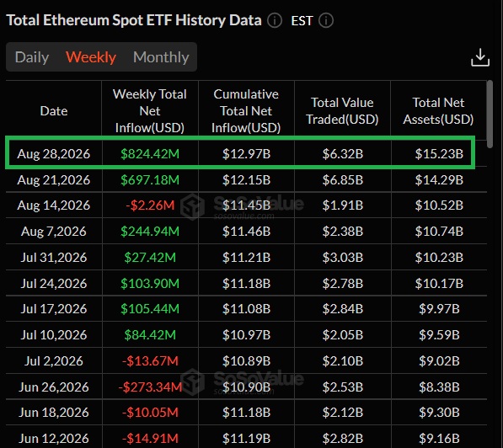Click the $11.08B cumulative inflow cell
The image size is (503, 448).
coord(246,309)
